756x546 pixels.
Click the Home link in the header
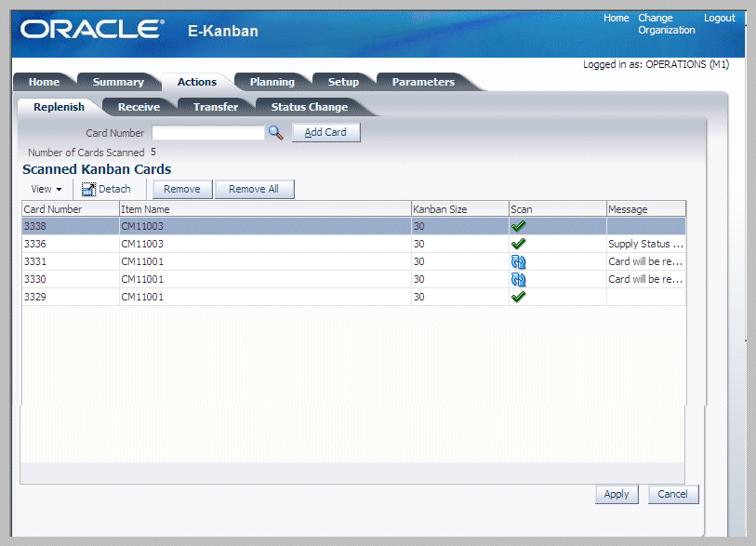click(617, 18)
